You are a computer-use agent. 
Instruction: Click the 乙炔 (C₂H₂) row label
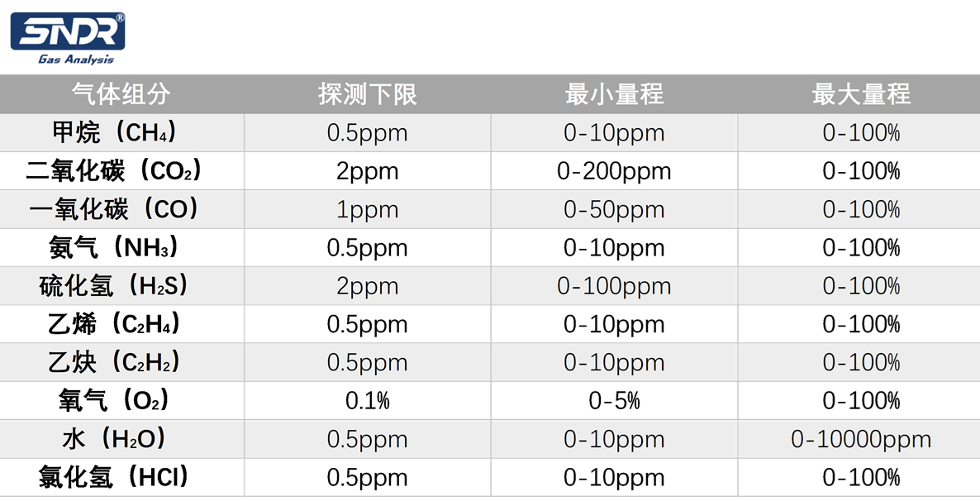115,362
